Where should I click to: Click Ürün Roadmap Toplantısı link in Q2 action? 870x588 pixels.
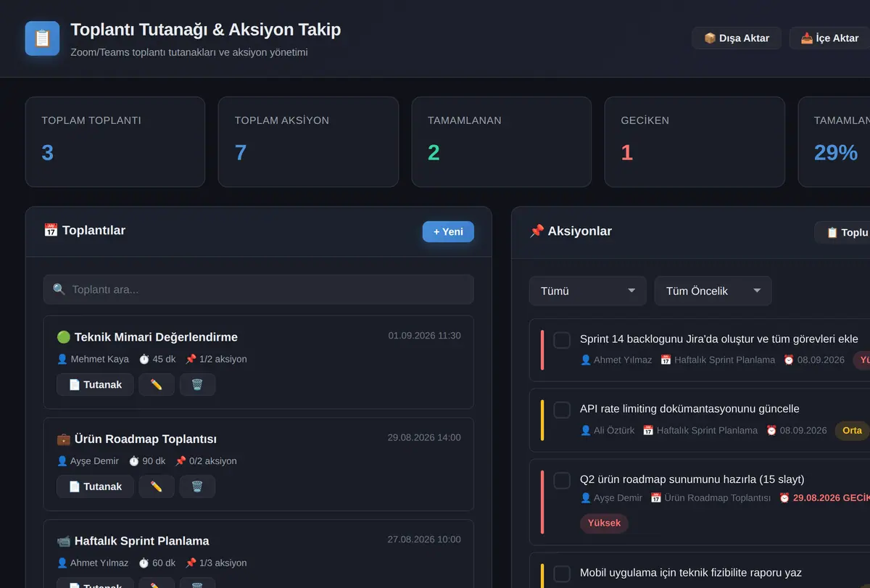tap(710, 498)
